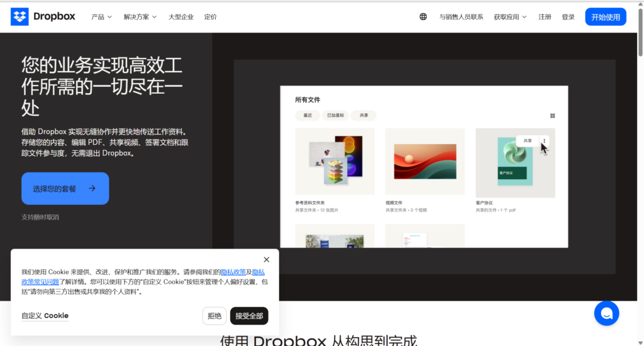Click the 登录 sign-in link

click(x=568, y=17)
